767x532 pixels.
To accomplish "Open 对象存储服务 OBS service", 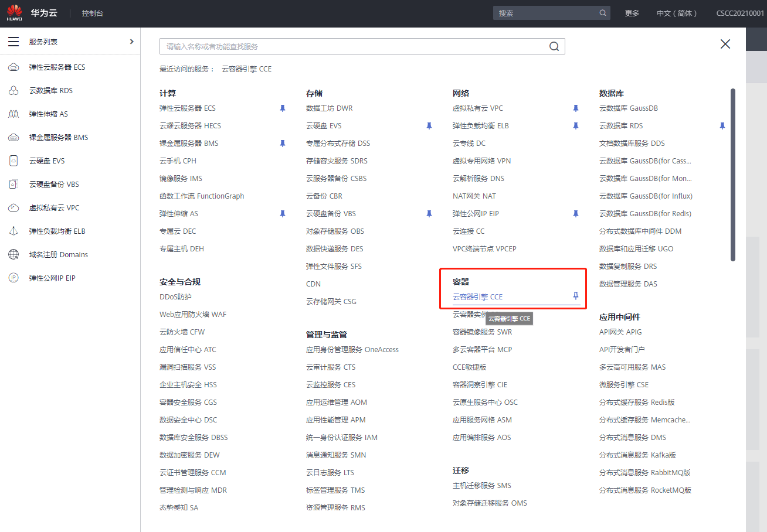I will (335, 231).
